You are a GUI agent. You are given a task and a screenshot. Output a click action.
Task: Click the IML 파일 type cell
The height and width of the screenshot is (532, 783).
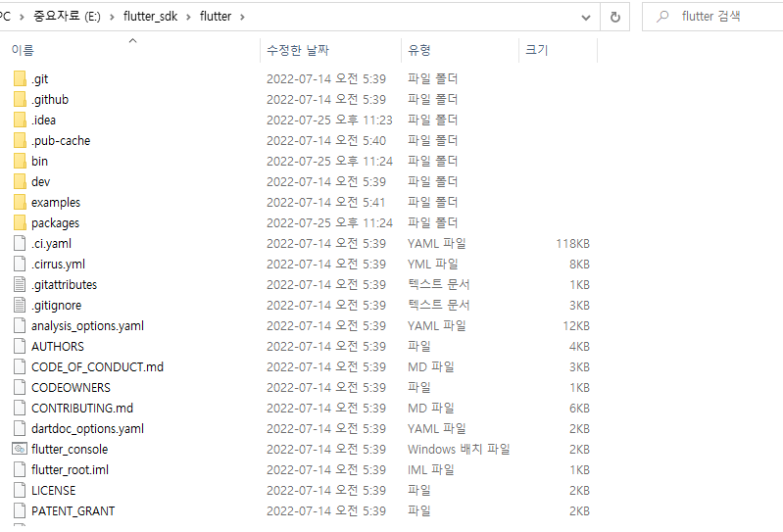[x=430, y=469]
